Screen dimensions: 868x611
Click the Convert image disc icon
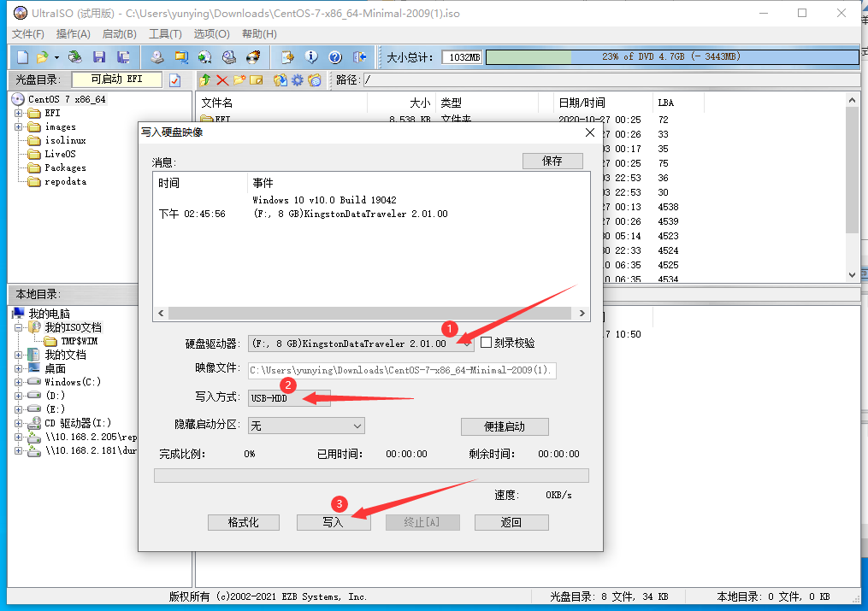205,57
